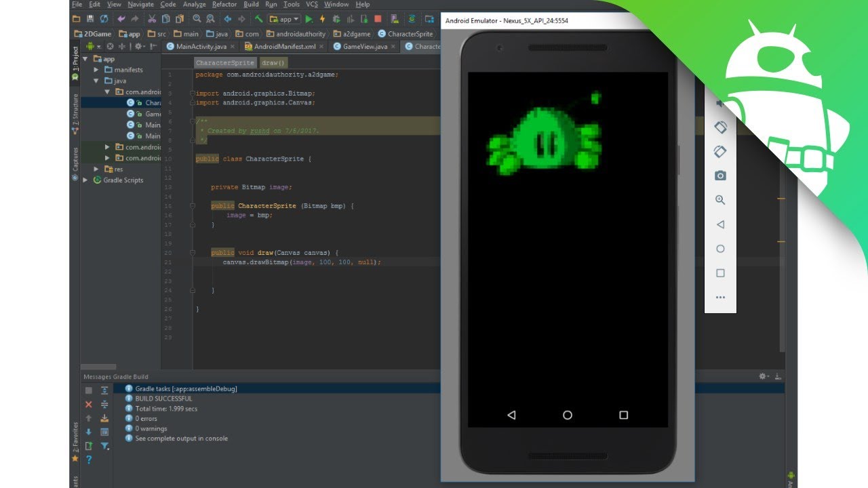Expand the Gradle Scripts node
Screen dimensions: 868x488
pyautogui.click(x=85, y=180)
